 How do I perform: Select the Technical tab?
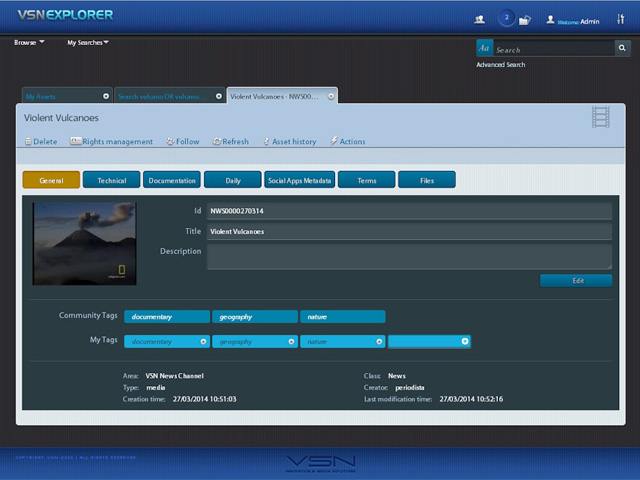pyautogui.click(x=111, y=180)
